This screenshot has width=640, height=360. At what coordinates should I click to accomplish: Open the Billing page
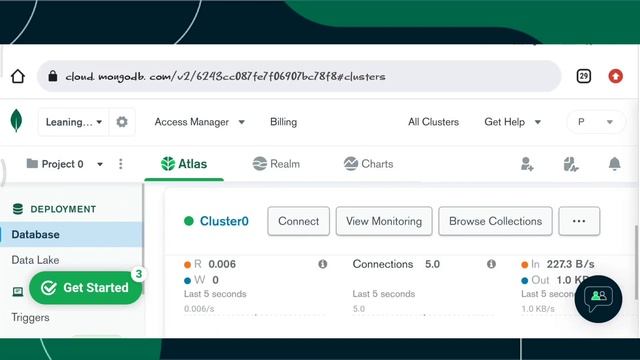click(283, 122)
